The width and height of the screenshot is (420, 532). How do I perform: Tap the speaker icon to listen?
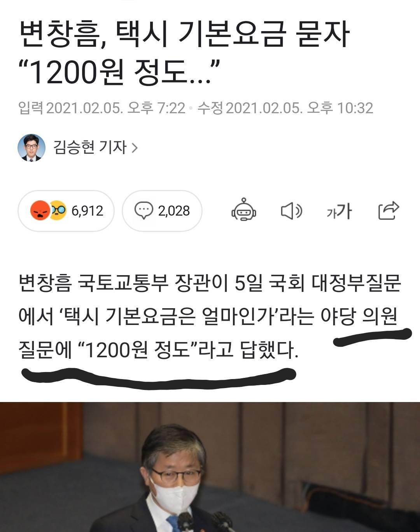point(291,211)
